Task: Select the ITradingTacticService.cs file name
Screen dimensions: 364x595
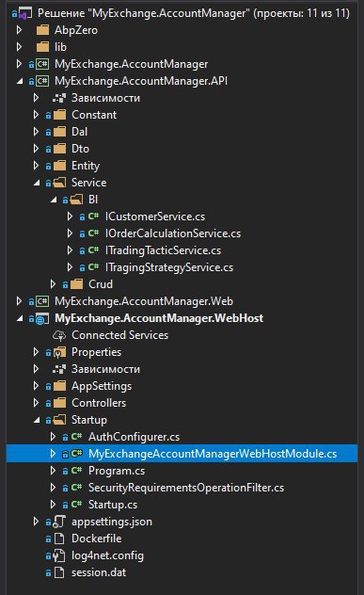Action: pos(163,250)
